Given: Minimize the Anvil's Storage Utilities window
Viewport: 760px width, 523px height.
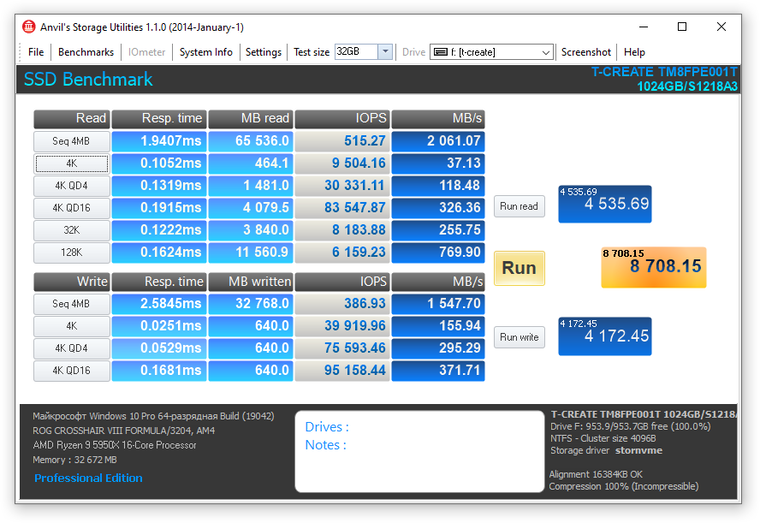Looking at the screenshot, I should pos(643,27).
